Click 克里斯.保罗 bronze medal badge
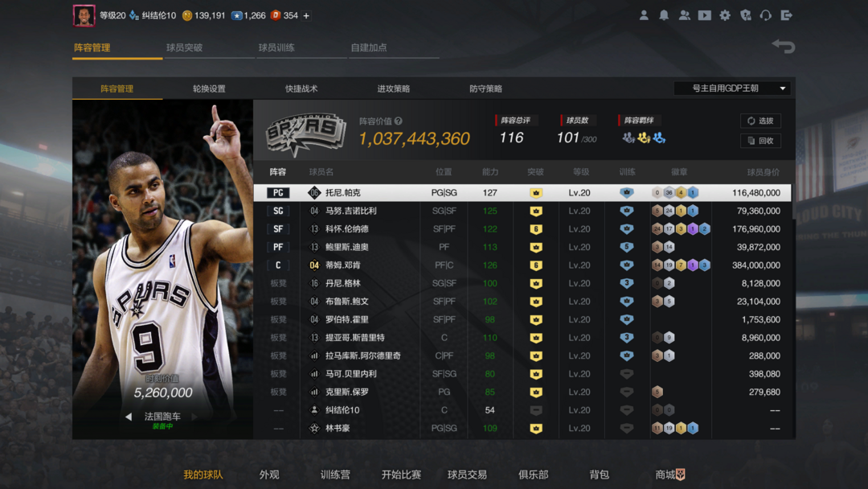 (x=657, y=392)
